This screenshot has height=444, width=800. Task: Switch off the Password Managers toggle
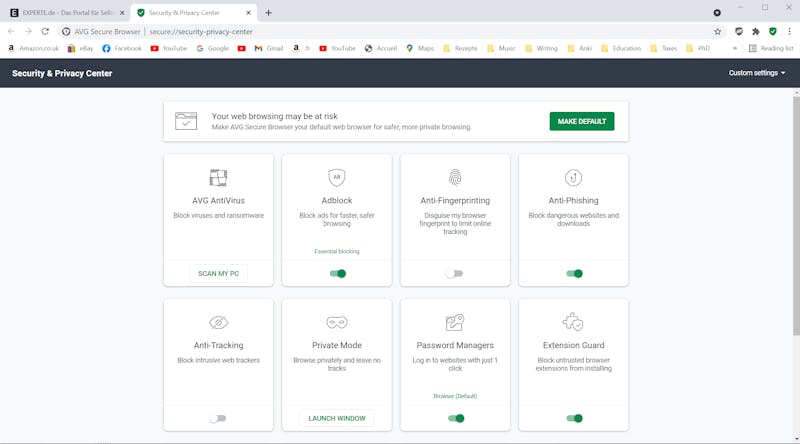(x=456, y=418)
